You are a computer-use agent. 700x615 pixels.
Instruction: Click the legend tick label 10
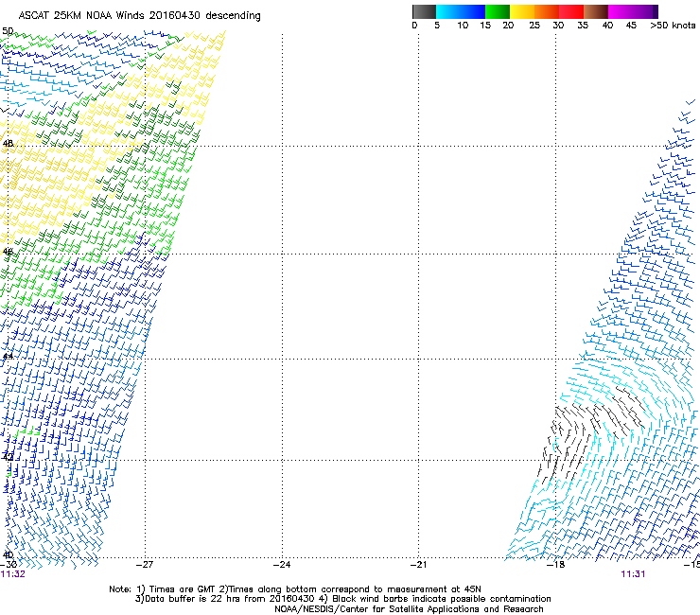(463, 26)
